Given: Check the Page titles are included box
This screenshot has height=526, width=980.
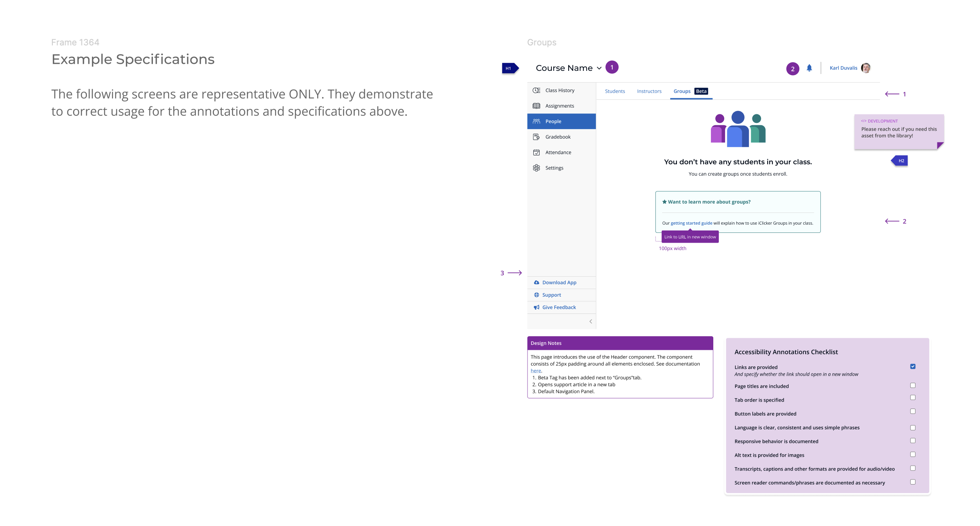Looking at the screenshot, I should (x=912, y=385).
